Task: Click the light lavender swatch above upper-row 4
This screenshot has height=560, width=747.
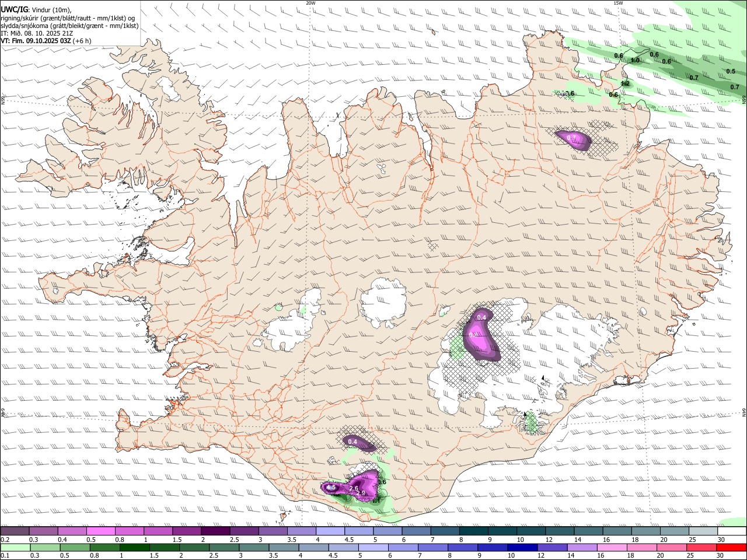Action: coord(330,531)
